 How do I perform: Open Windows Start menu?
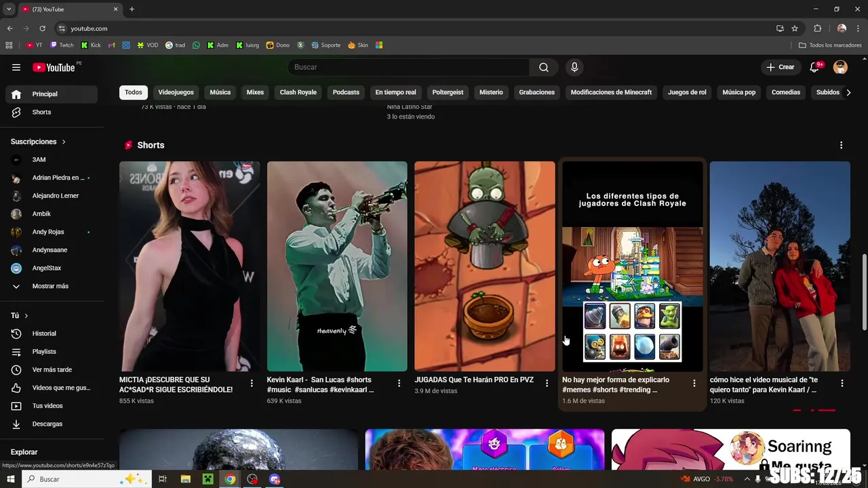pyautogui.click(x=10, y=479)
